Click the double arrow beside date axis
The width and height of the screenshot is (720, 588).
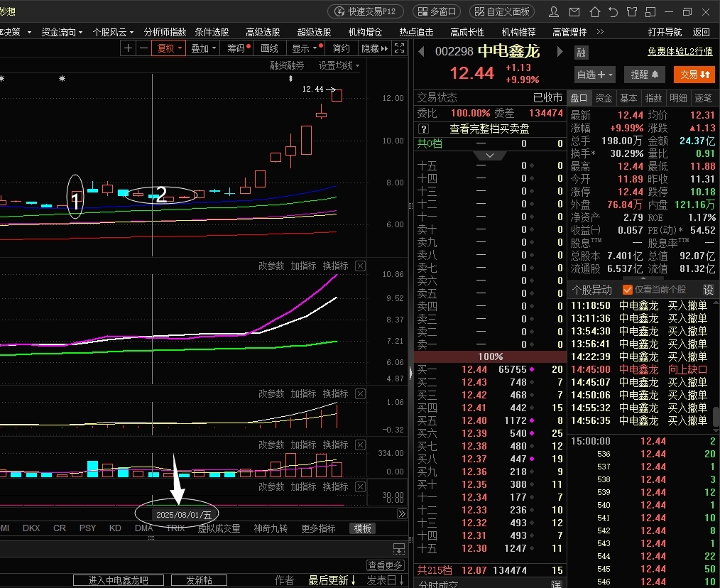[x=402, y=514]
